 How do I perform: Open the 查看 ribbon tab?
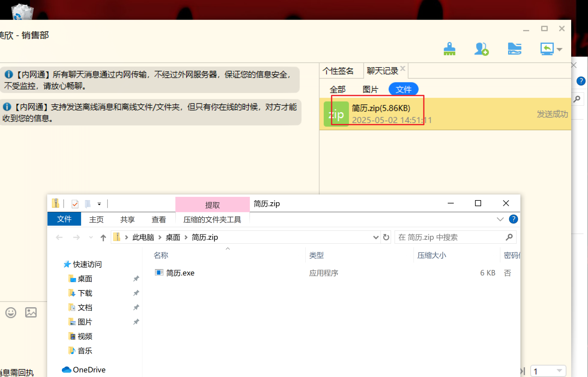(159, 219)
